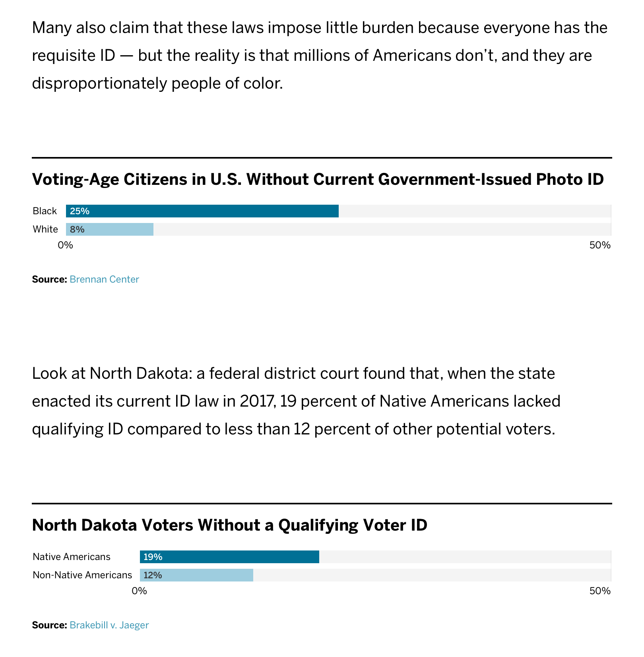This screenshot has width=644, height=657.
Task: Click 50% axis label on Photo ID chart
Action: [599, 245]
